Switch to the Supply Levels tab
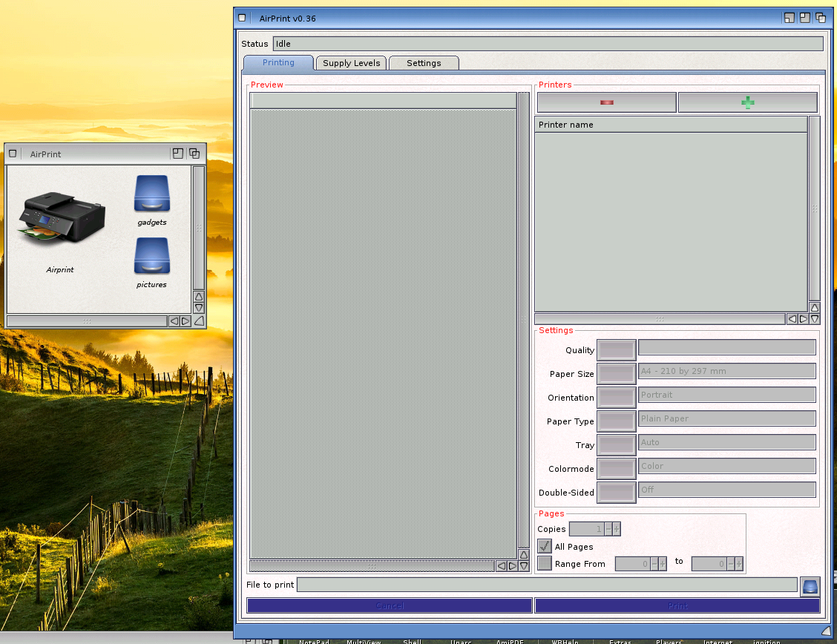 351,63
